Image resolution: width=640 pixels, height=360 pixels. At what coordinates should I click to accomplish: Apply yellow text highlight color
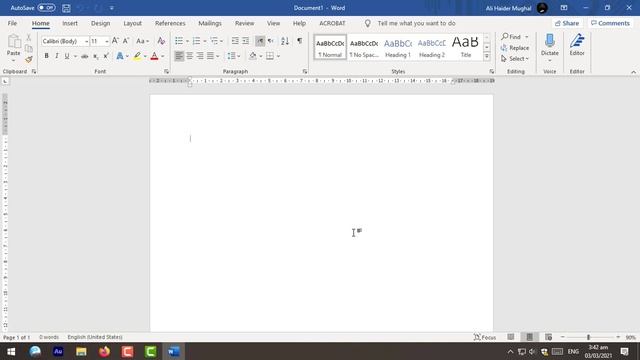coord(137,56)
